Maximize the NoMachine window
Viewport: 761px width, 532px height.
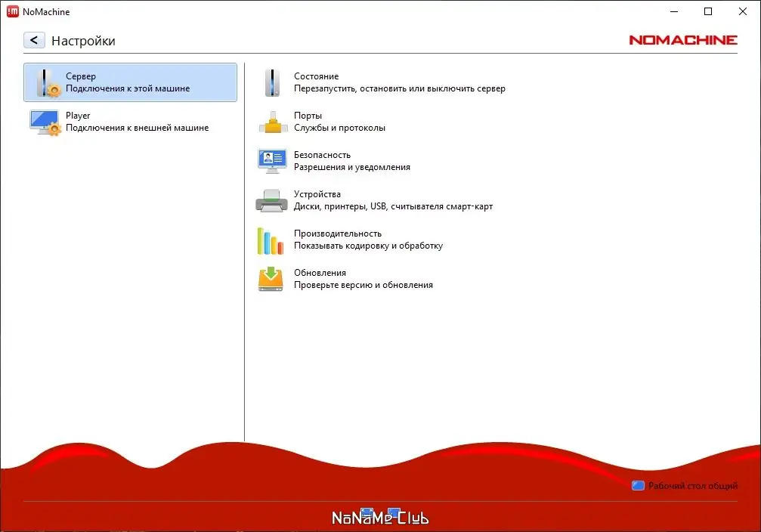(708, 11)
